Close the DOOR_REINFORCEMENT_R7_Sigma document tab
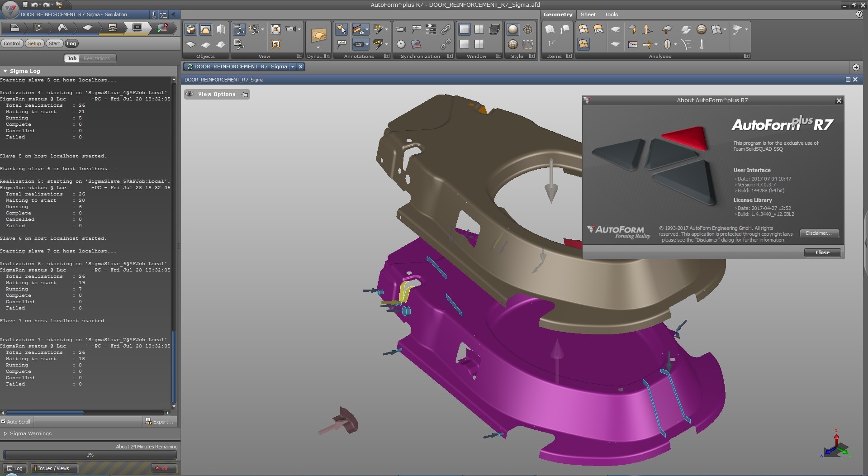Screen dimensions: 868x476 (300, 67)
